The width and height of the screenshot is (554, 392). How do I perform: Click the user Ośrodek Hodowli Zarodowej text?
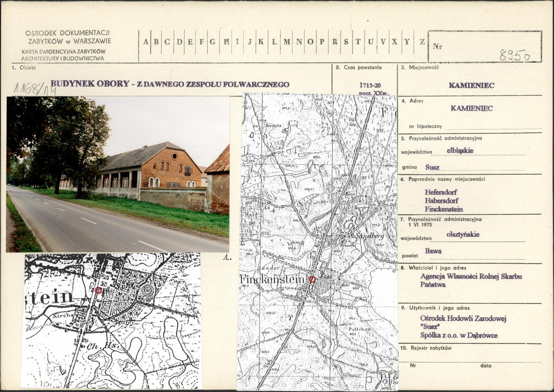(463, 319)
